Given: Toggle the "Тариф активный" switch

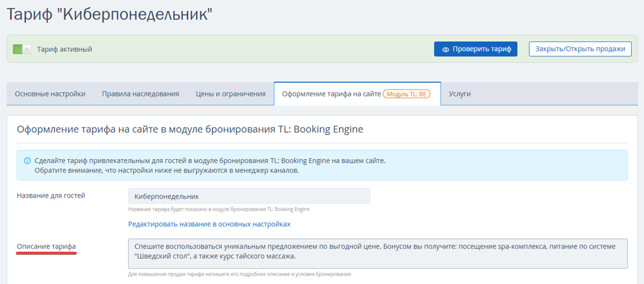Looking at the screenshot, I should 22,49.
